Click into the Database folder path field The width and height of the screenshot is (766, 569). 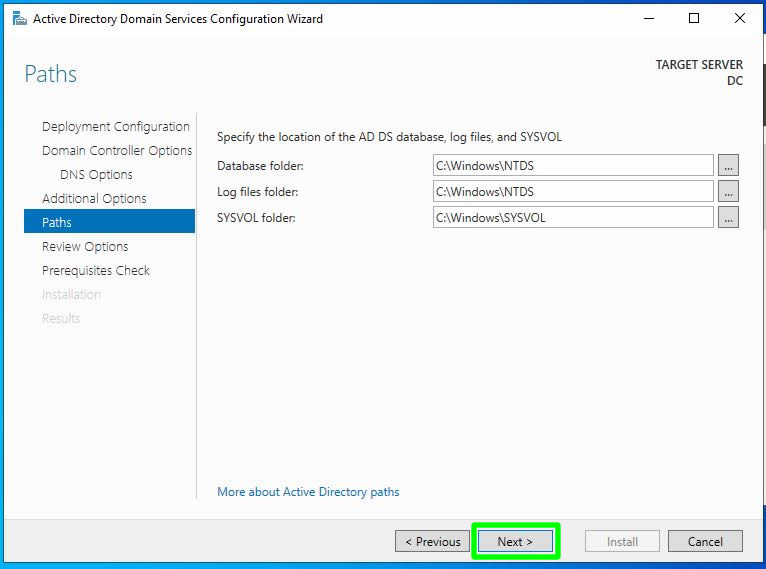pyautogui.click(x=573, y=165)
